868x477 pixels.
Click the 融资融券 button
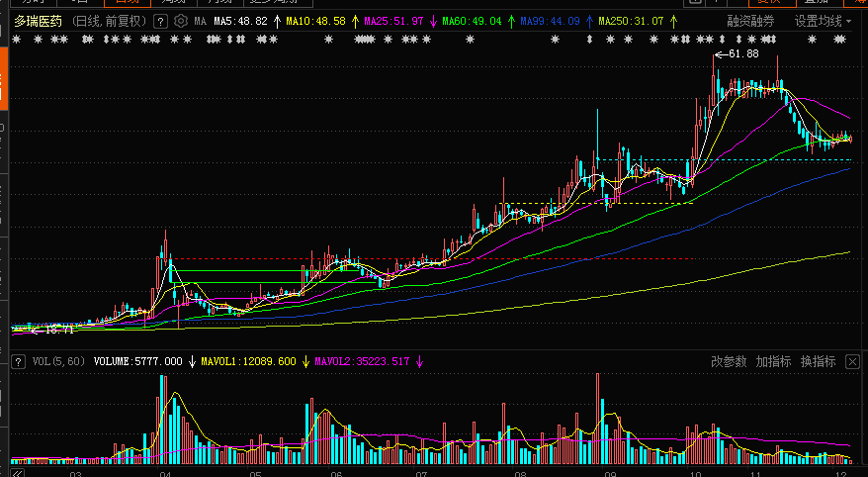pyautogui.click(x=750, y=22)
